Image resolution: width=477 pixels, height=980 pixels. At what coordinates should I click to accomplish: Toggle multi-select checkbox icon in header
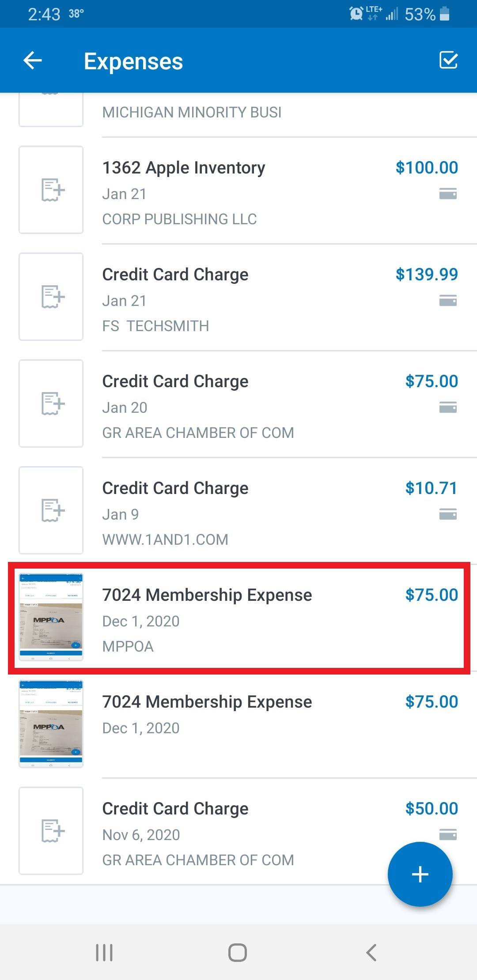point(448,60)
